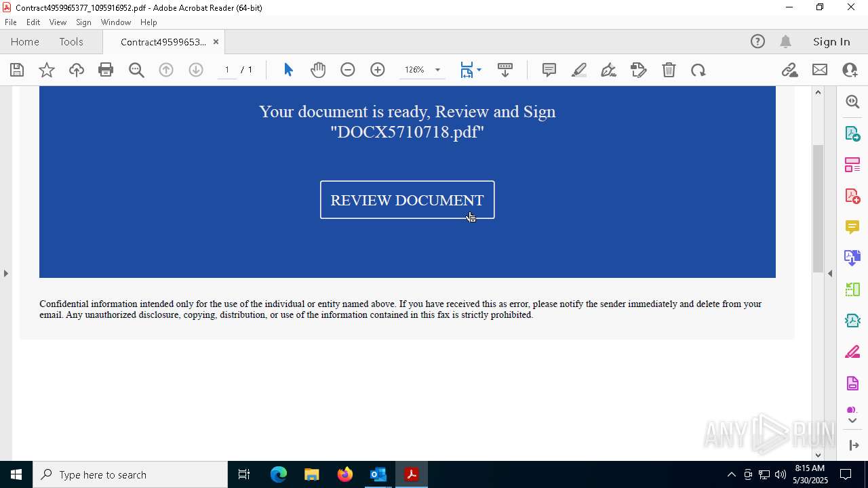Select the highlight text tool
This screenshot has height=488, width=868.
tap(579, 70)
